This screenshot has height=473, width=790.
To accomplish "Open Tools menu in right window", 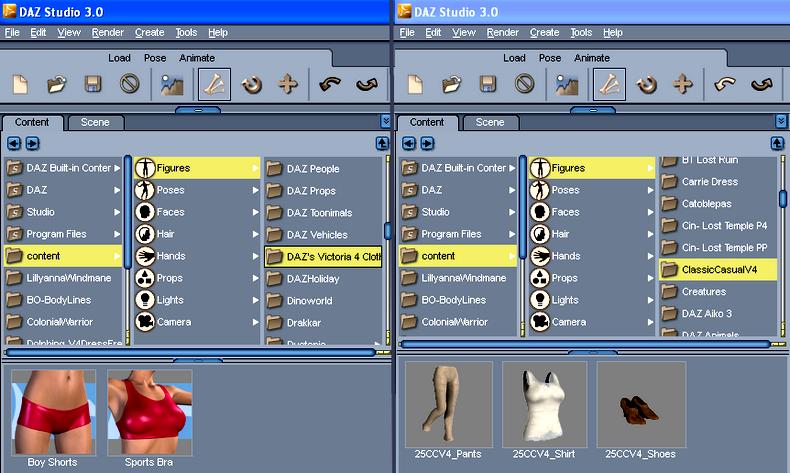I will (x=581, y=32).
